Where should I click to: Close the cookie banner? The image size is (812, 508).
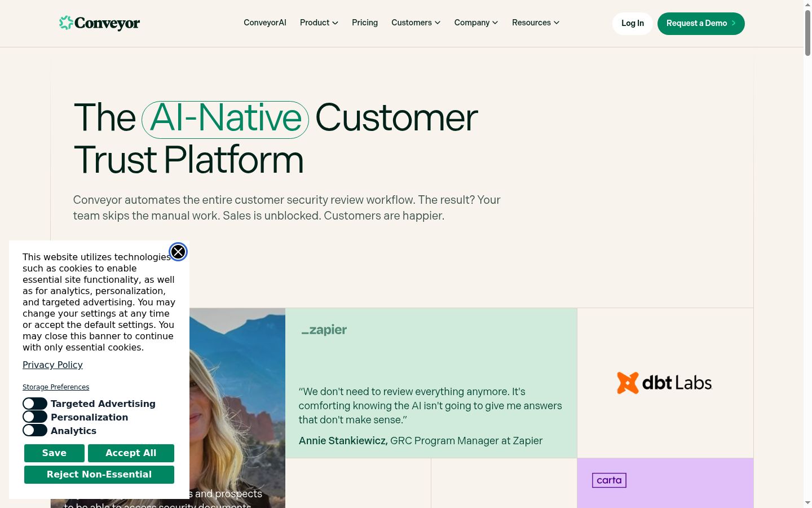pos(178,252)
